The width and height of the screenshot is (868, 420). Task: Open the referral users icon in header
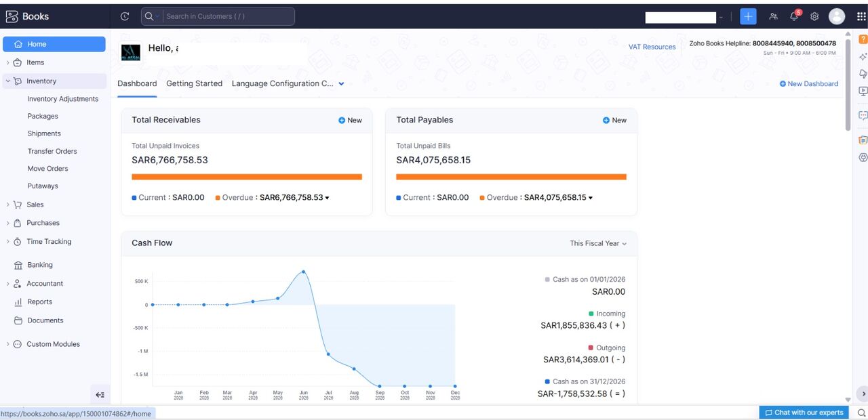773,16
